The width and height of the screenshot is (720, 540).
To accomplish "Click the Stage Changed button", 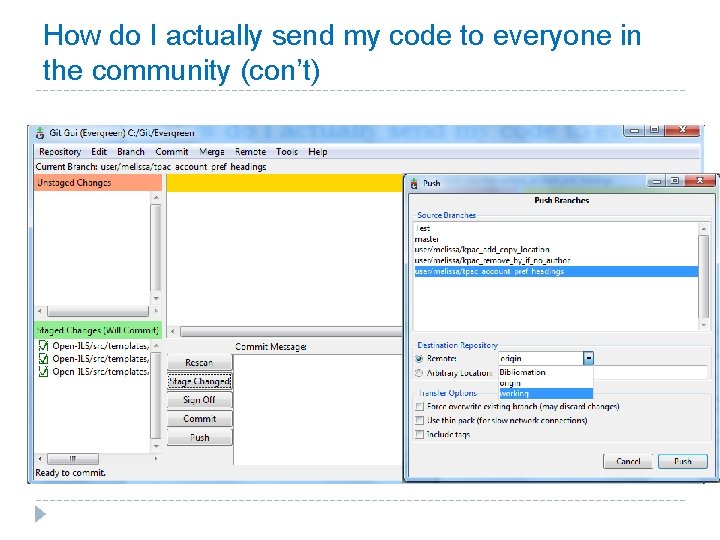I will [x=200, y=382].
